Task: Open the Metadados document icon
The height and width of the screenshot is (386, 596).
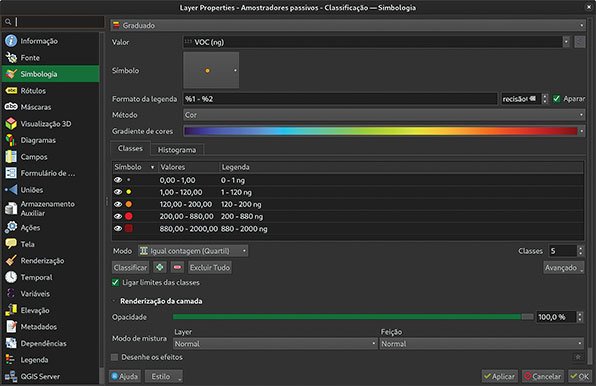Action: coord(11,327)
